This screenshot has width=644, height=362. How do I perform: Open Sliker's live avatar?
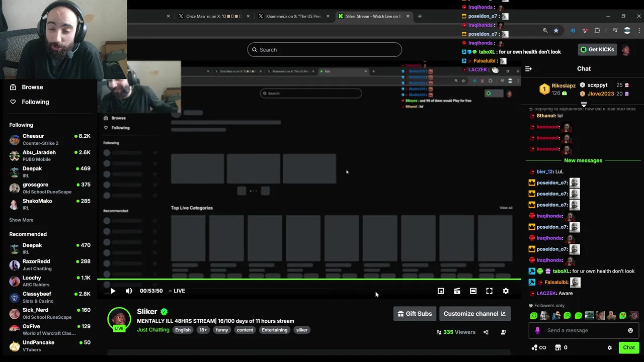[119, 319]
